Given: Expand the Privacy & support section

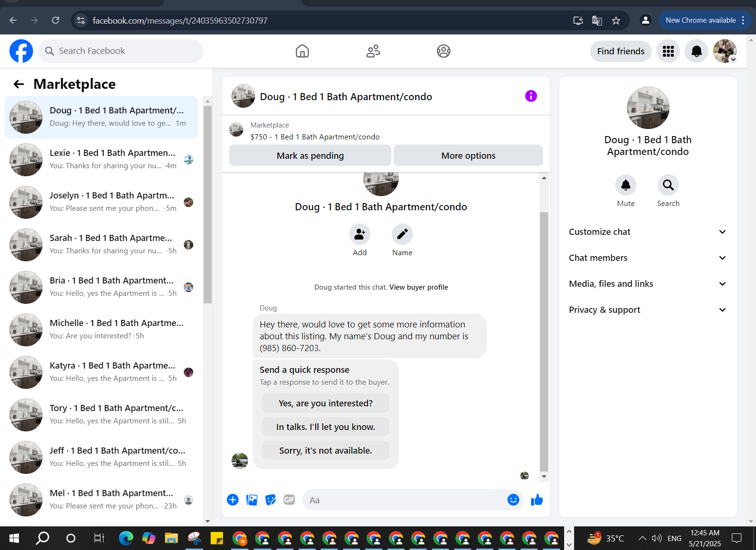Looking at the screenshot, I should pos(647,309).
